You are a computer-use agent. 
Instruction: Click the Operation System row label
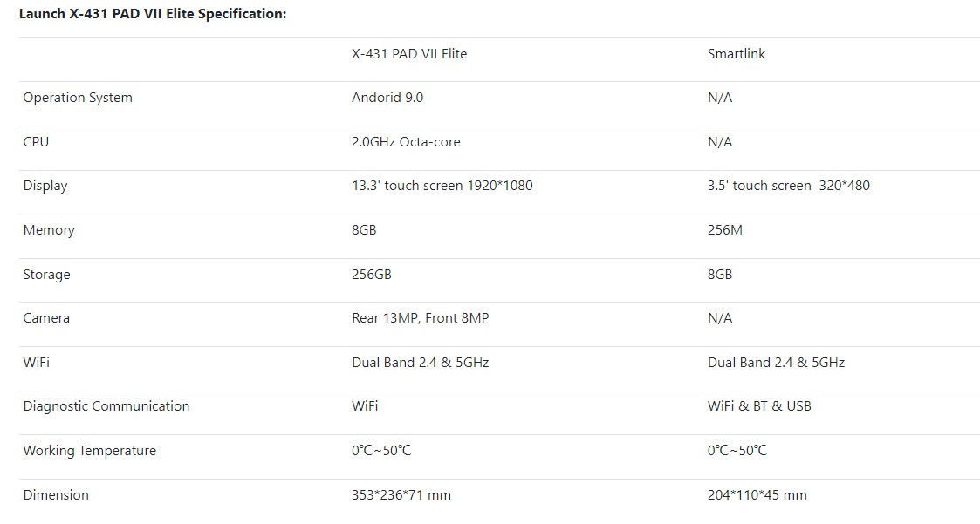tap(78, 98)
